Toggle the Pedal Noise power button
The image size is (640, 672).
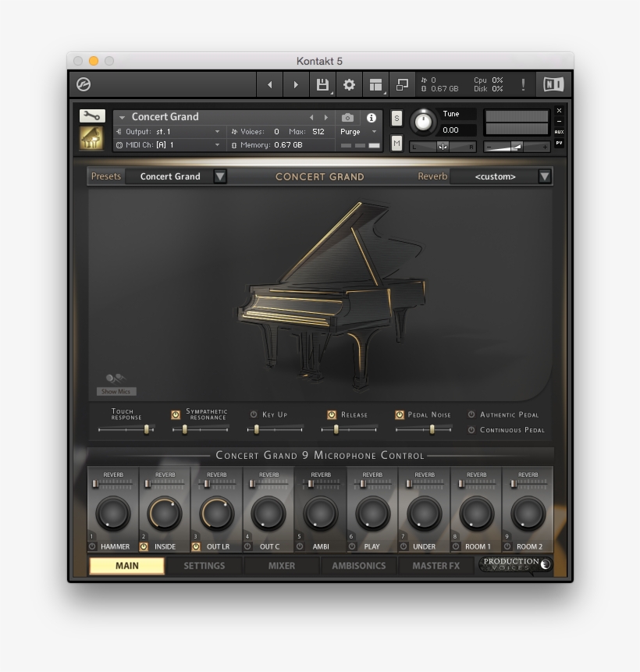click(399, 414)
